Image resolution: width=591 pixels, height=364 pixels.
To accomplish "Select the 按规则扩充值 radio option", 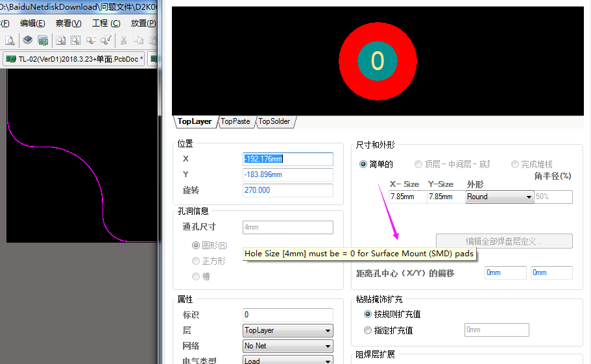I will click(x=368, y=314).
